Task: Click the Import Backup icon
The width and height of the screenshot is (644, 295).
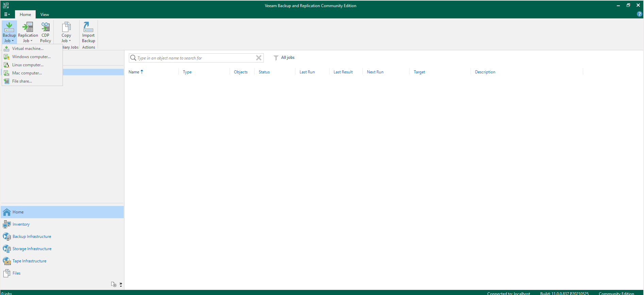Action: click(x=88, y=32)
